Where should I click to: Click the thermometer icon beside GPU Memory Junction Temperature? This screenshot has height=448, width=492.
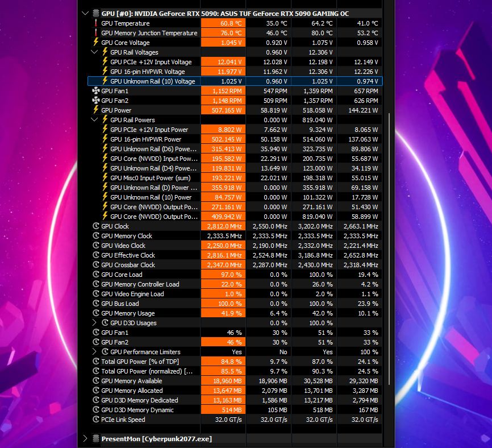(x=96, y=32)
